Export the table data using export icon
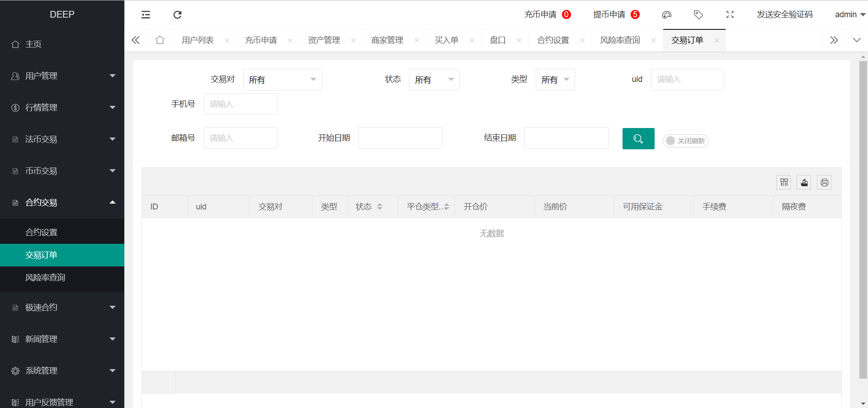The height and width of the screenshot is (408, 868). 804,182
